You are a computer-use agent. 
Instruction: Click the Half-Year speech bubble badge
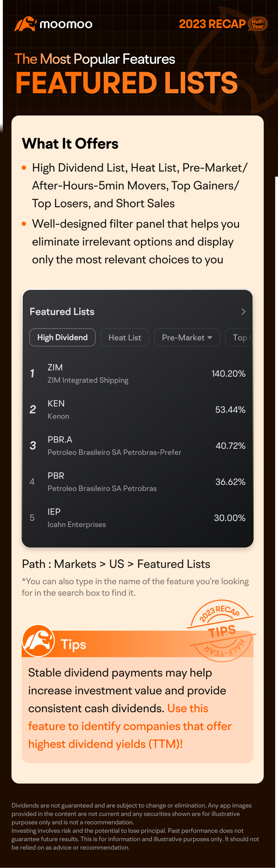click(x=258, y=24)
